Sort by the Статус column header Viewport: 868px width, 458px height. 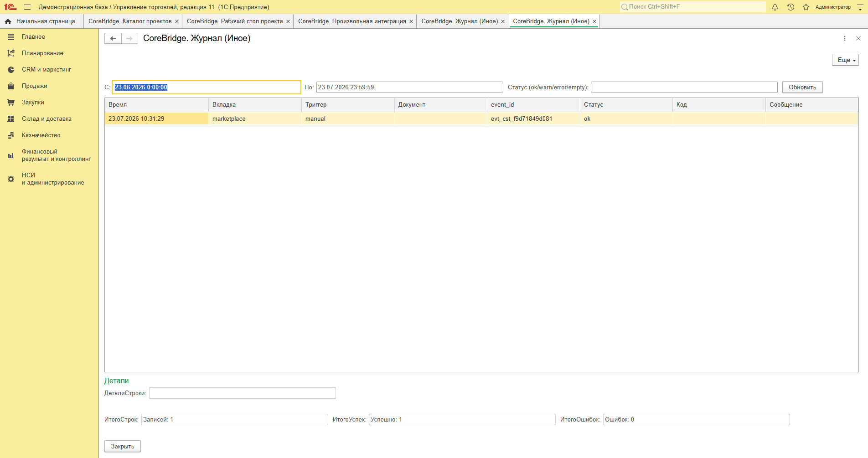(626, 105)
